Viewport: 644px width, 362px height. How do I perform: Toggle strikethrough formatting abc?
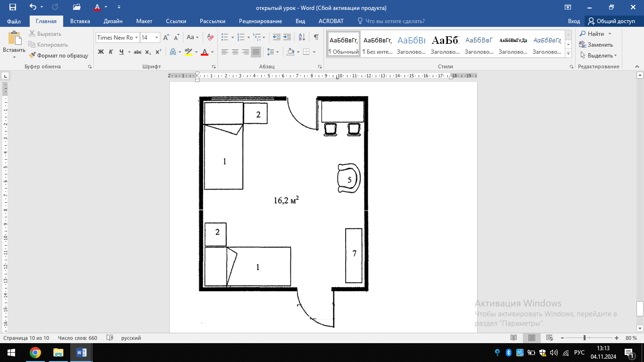click(138, 52)
